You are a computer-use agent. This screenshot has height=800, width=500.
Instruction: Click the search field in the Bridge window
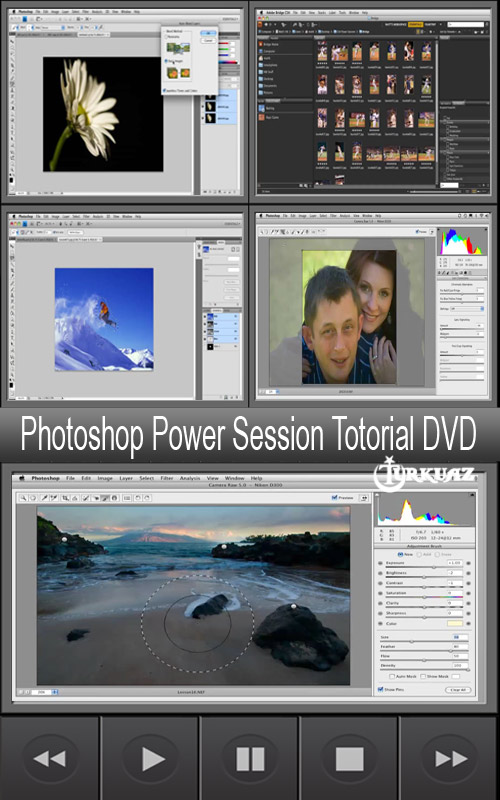pos(466,24)
